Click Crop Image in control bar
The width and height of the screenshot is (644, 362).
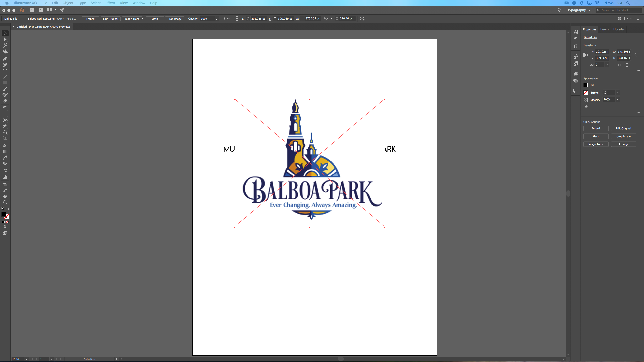(175, 19)
